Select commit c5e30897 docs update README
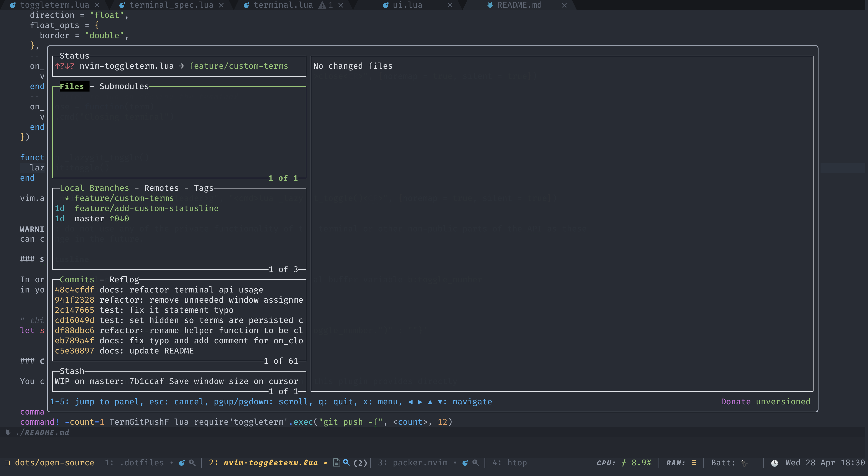The width and height of the screenshot is (868, 476). [179, 351]
